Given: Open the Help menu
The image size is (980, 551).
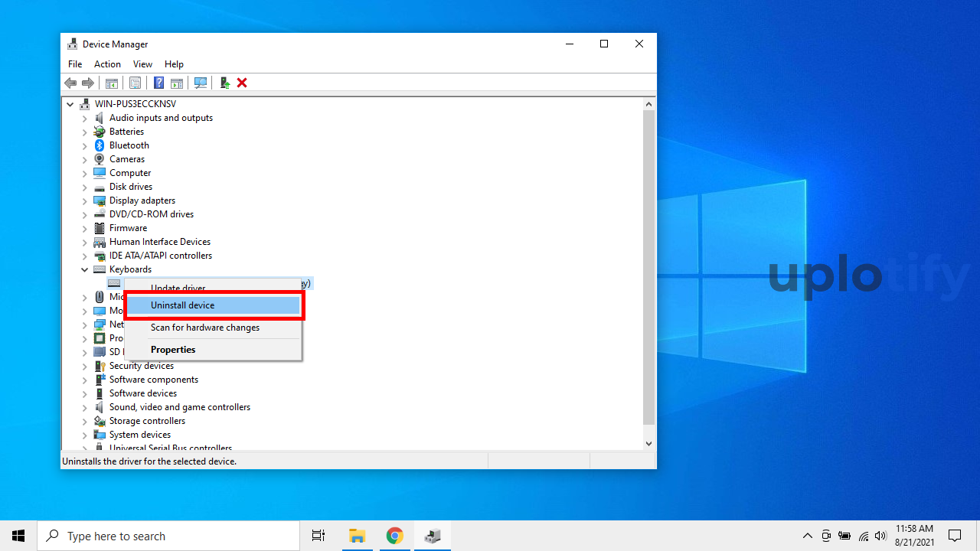Looking at the screenshot, I should click(174, 64).
